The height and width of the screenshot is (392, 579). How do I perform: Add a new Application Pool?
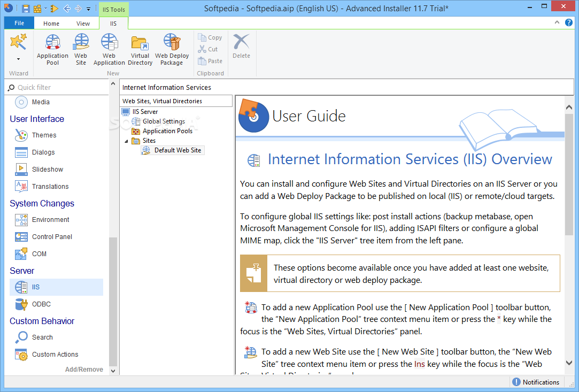click(52, 50)
